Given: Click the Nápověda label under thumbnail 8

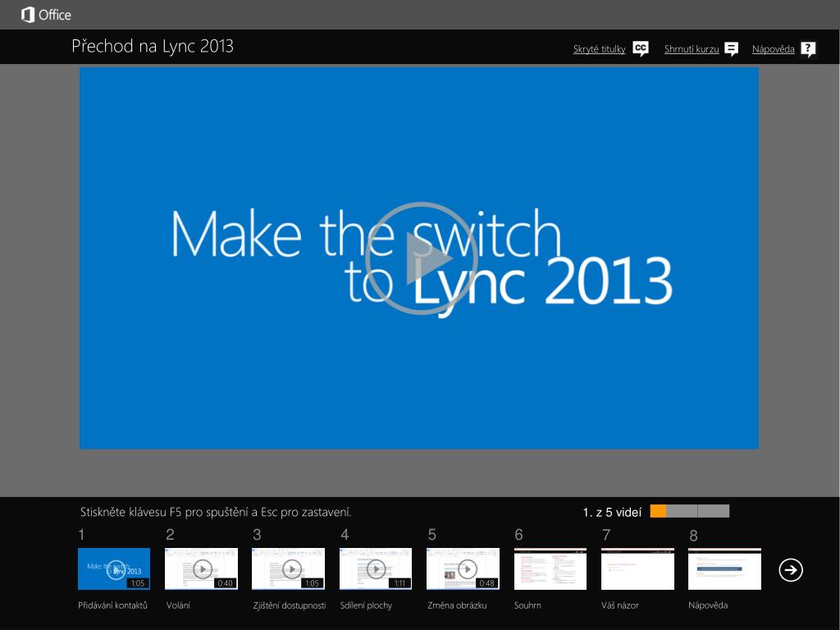Looking at the screenshot, I should click(708, 605).
